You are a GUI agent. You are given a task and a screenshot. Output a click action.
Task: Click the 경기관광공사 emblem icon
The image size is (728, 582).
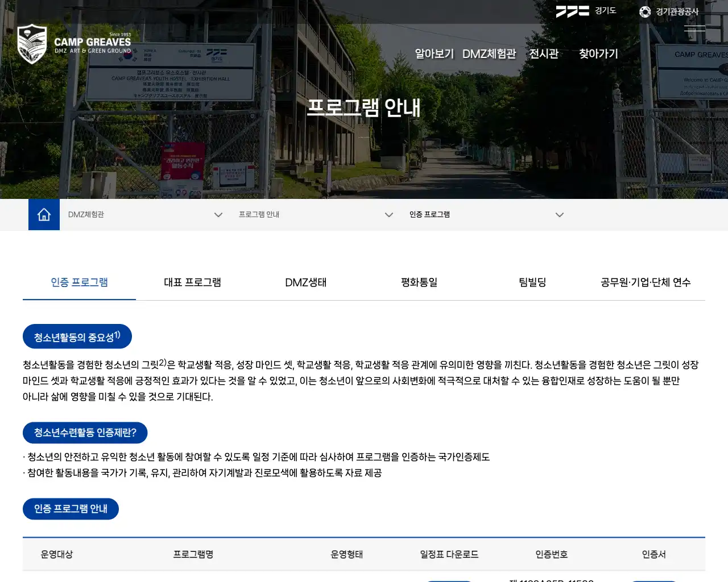pyautogui.click(x=645, y=11)
